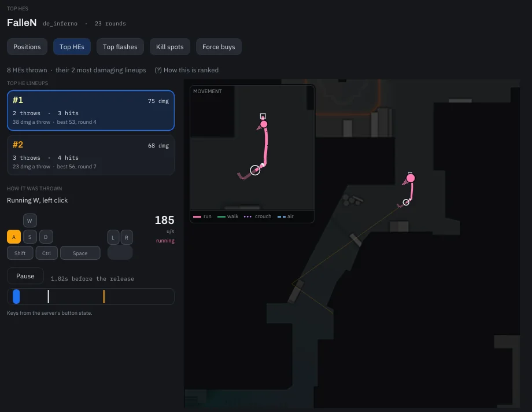Screen dimensions: 532x412
Task: Select lineup card #2 with 68 dmg
Action: point(91,155)
